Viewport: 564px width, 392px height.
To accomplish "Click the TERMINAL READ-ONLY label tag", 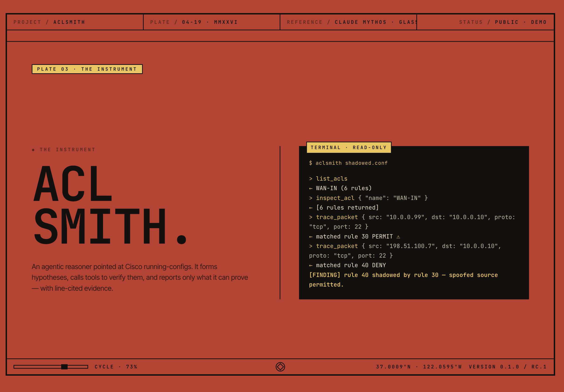I will coord(348,147).
